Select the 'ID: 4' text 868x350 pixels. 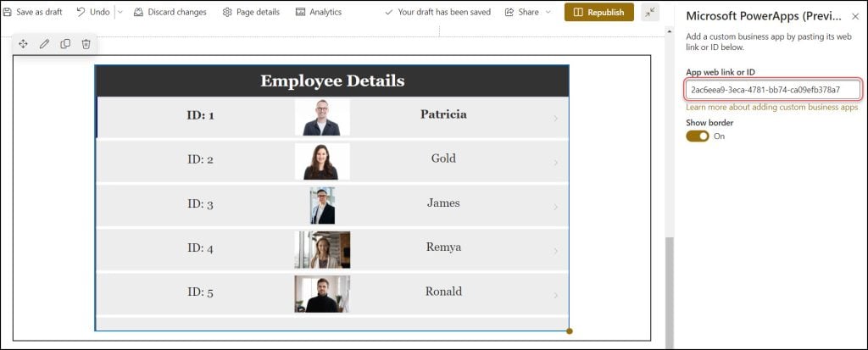200,248
